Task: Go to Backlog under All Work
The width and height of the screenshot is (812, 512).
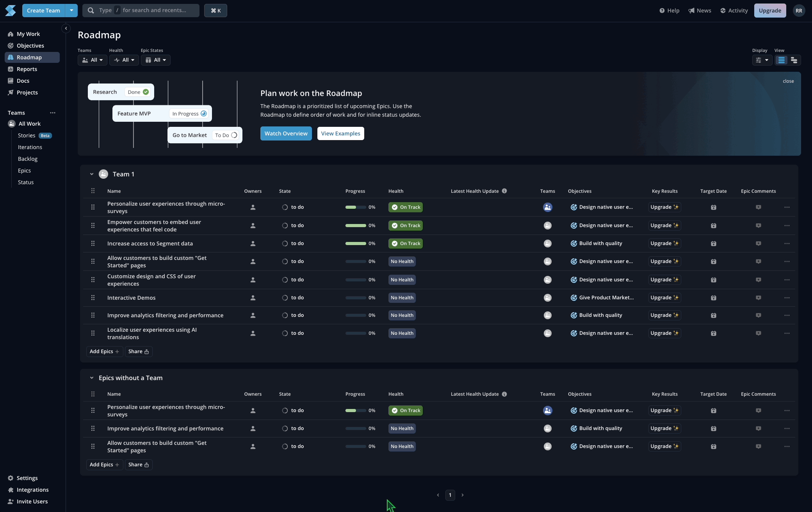Action: click(x=28, y=159)
